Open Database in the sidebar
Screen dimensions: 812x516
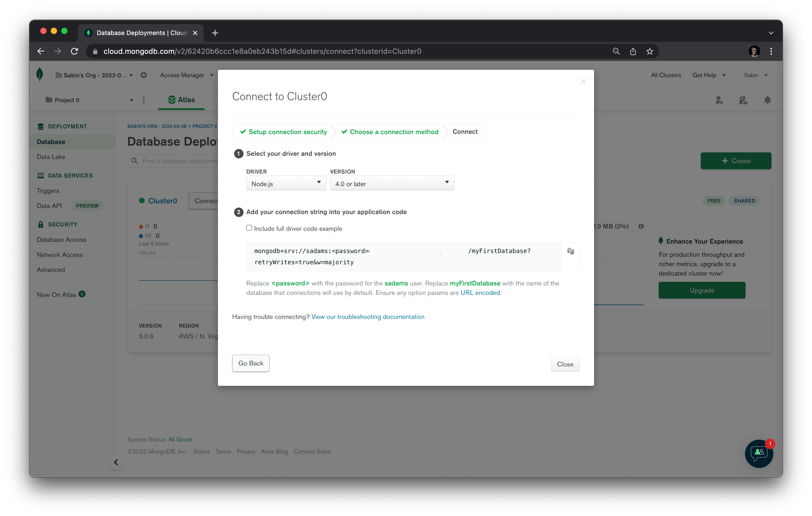72,142
